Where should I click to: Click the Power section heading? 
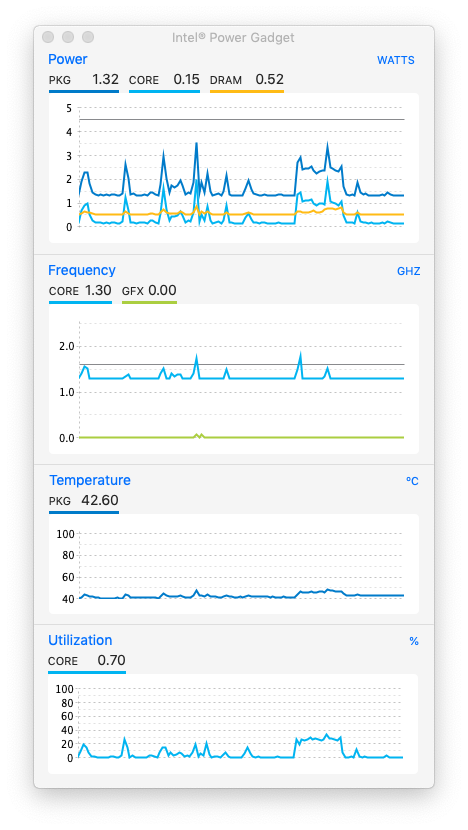tap(68, 59)
